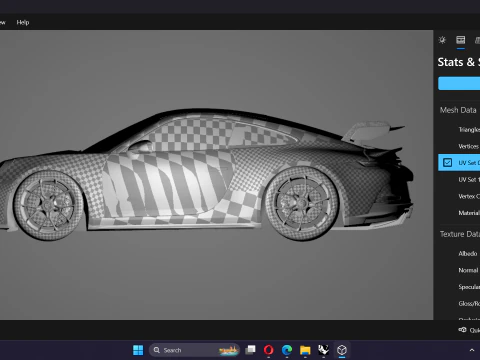Screen dimensions: 480x360
Task: Open File Explorer from taskbar
Action: (305, 350)
